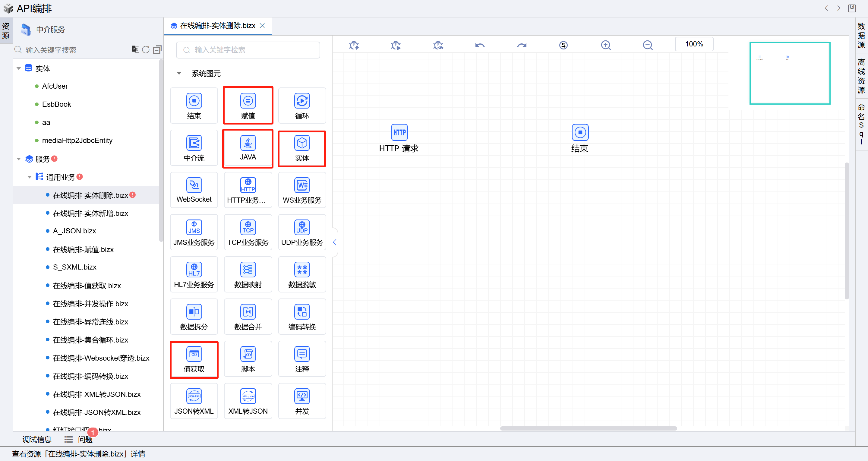
Task: Collapse the component palette with side chevron
Action: click(x=335, y=242)
